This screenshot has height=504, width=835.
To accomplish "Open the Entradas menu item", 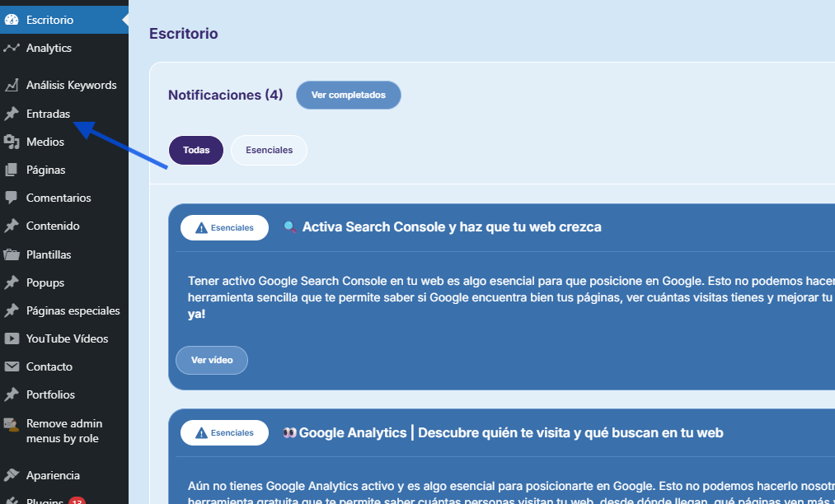I will tap(48, 114).
